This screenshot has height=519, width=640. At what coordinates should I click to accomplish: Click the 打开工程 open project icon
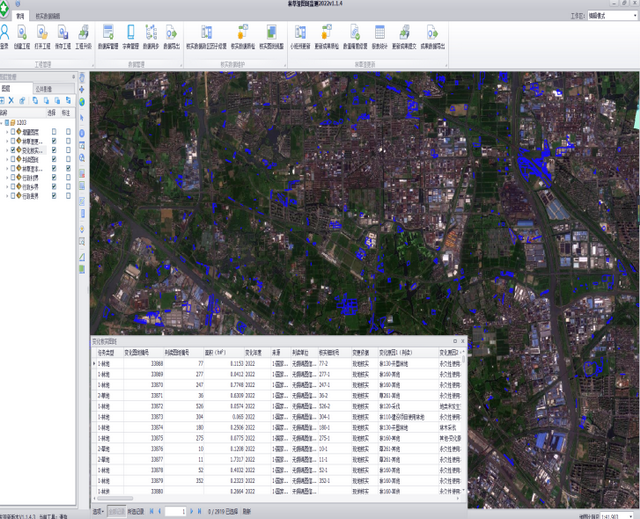click(x=42, y=32)
